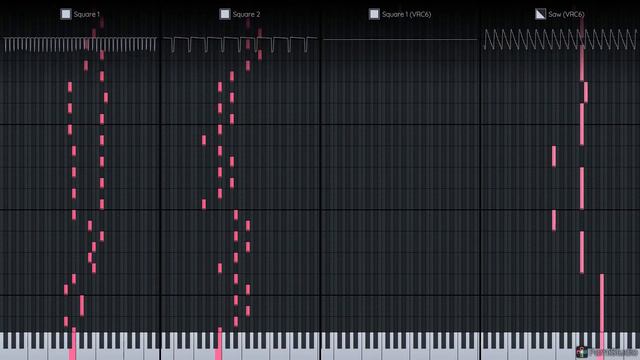Select the Saw (VRC6) label
This screenshot has width=640, height=360.
point(566,14)
